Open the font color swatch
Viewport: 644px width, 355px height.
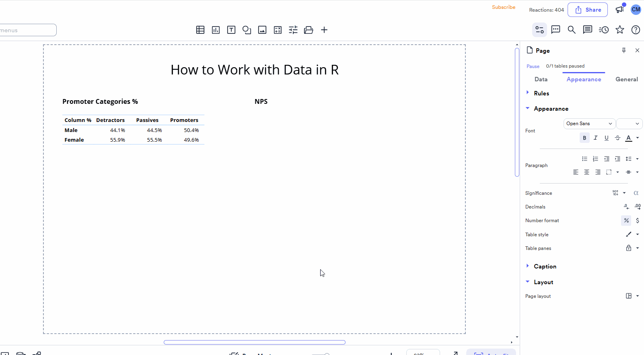[x=629, y=138]
